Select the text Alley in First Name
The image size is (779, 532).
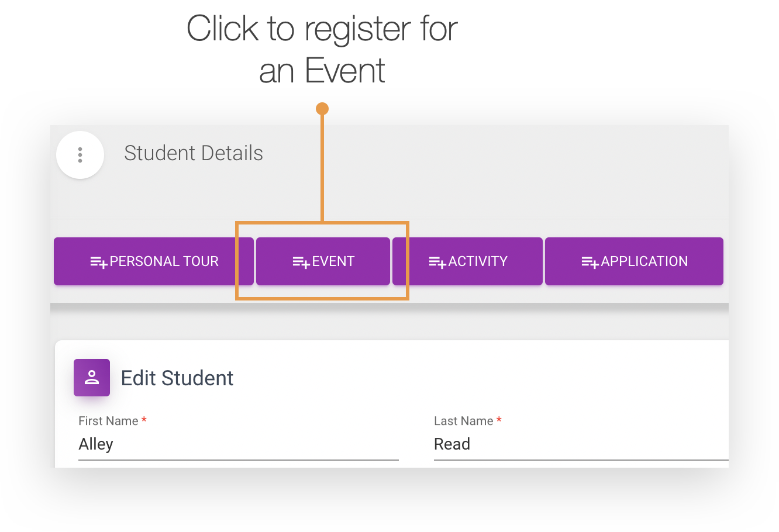coord(95,444)
